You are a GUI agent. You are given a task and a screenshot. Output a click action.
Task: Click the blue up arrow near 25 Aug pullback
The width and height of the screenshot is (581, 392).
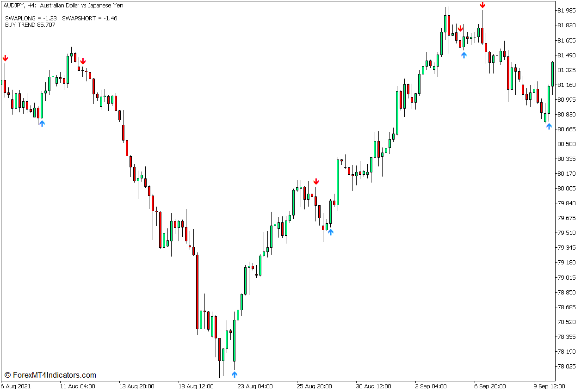coord(331,232)
